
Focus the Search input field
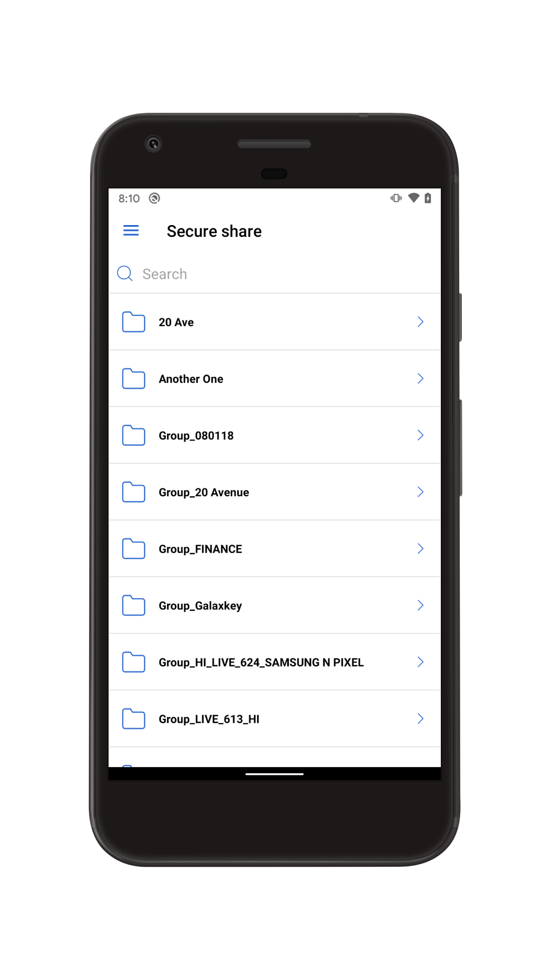[x=274, y=274]
